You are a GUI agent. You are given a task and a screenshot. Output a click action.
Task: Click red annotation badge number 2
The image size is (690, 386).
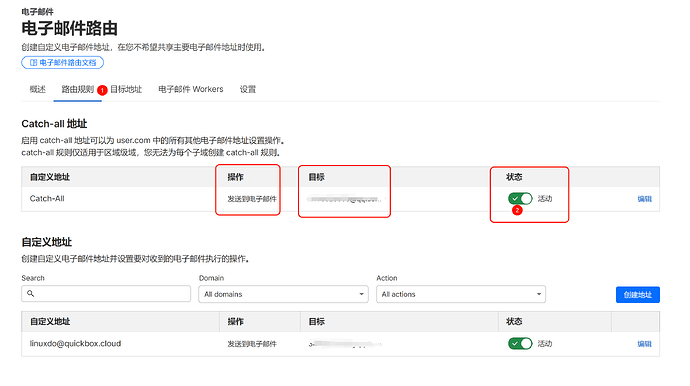[x=517, y=210]
